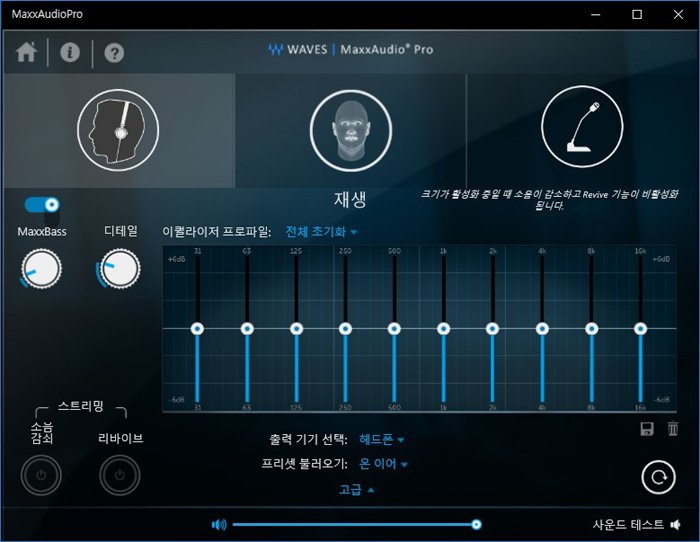Click the 8k equalizer slider handle
Viewport: 700px width, 542px height.
click(x=592, y=329)
